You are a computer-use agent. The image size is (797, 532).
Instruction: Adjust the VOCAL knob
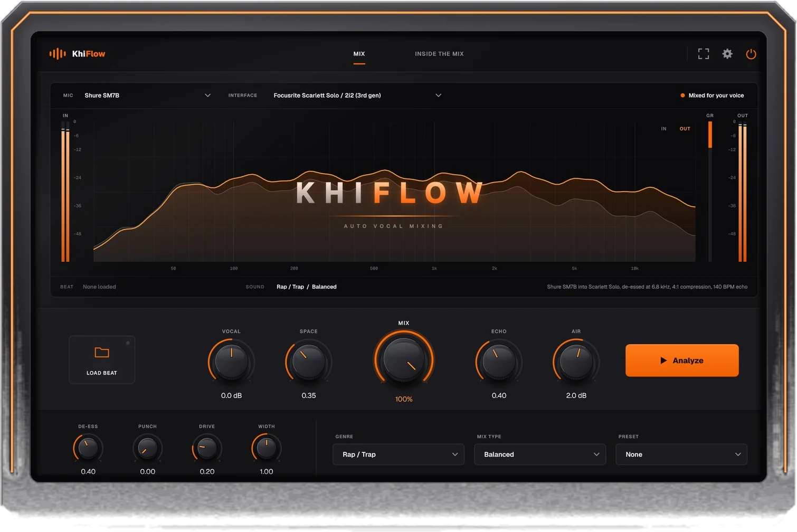(x=231, y=361)
